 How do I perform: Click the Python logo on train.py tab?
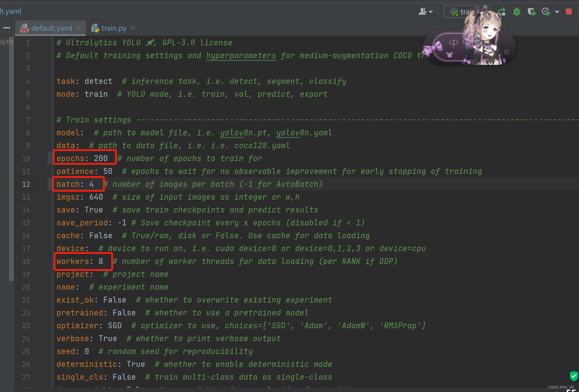95,28
